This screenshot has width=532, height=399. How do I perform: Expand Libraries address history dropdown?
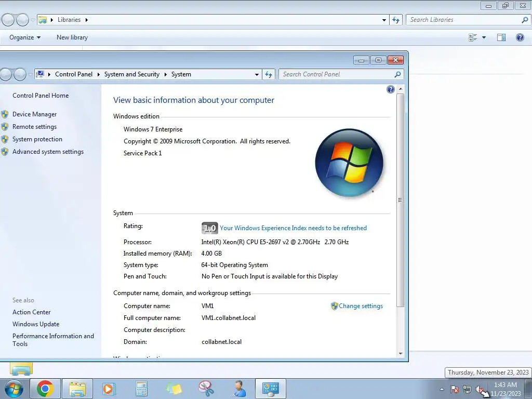tap(384, 20)
